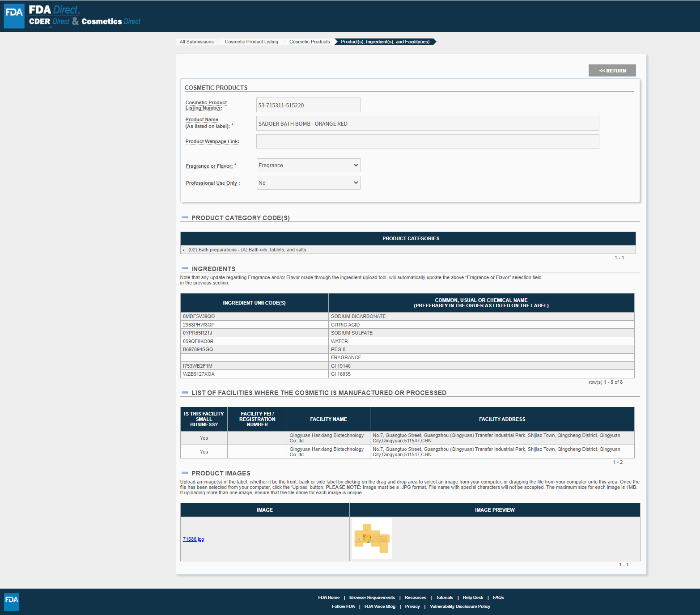Go to All Submissions breadcrumb
The height and width of the screenshot is (615, 700).
click(x=196, y=42)
